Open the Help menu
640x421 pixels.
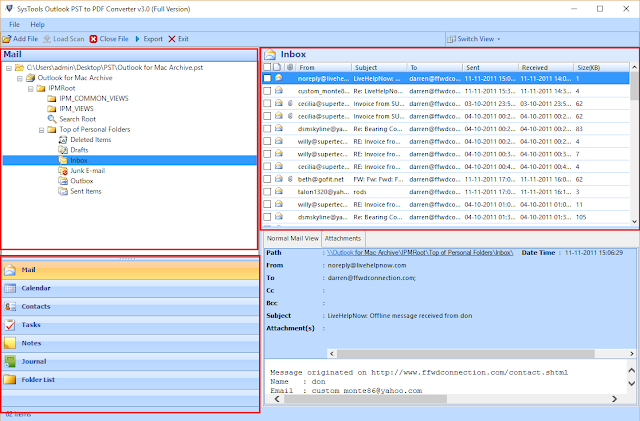37,25
